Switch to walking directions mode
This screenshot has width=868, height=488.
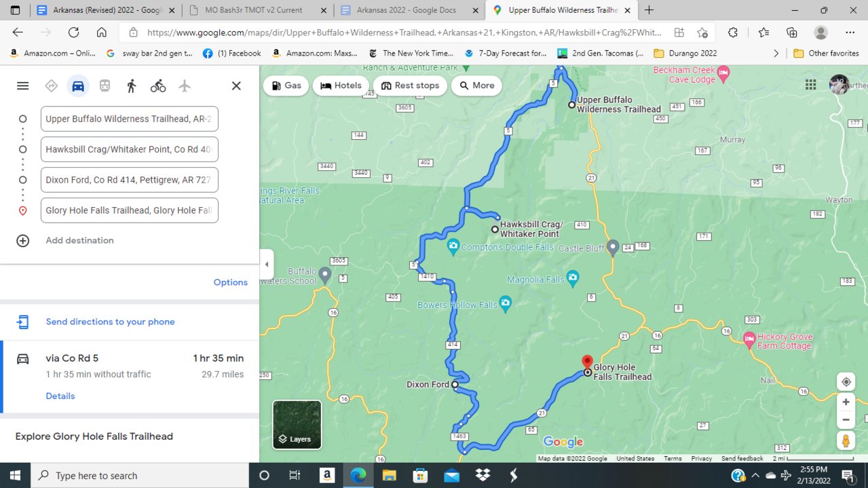tap(131, 86)
